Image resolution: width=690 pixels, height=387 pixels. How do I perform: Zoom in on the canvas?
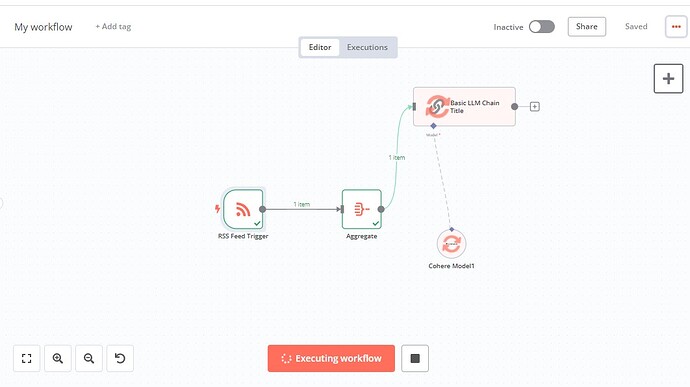pyautogui.click(x=58, y=358)
